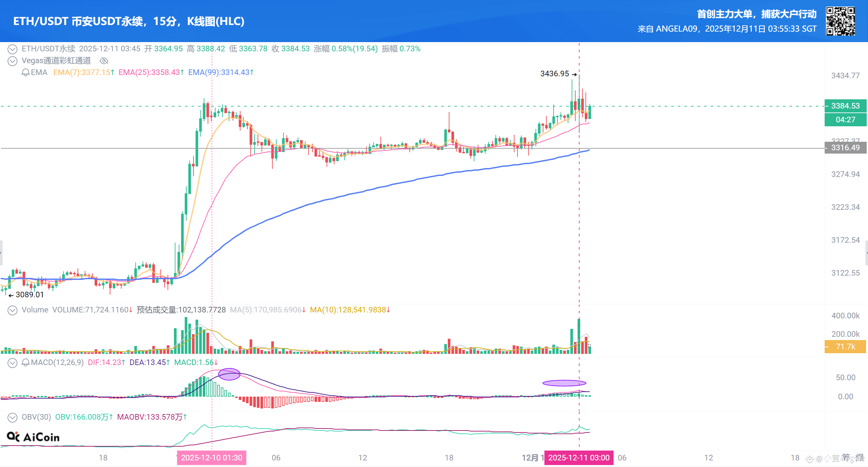Toggle visibility eye of Vegas通道 indicator
Image resolution: width=868 pixels, height=467 pixels.
tap(104, 61)
